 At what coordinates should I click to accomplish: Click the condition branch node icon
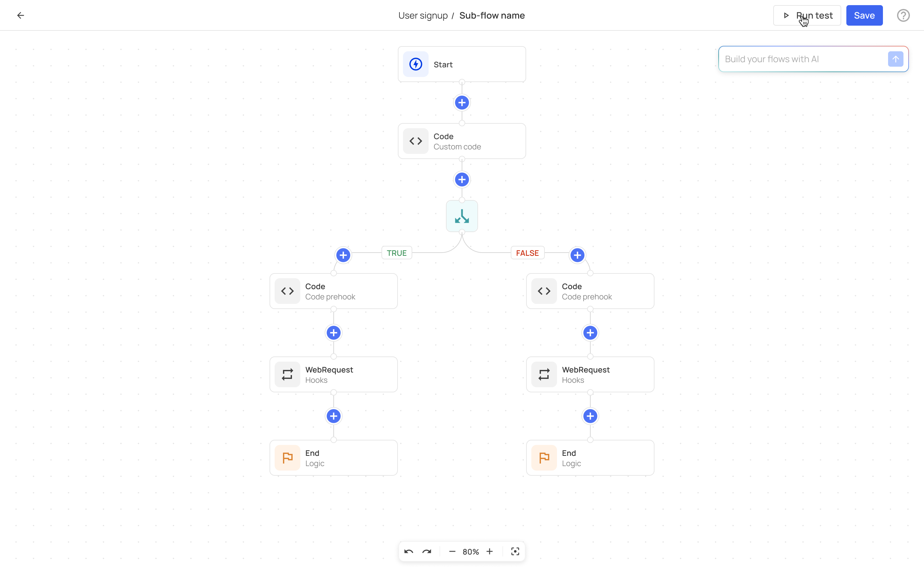pyautogui.click(x=462, y=216)
